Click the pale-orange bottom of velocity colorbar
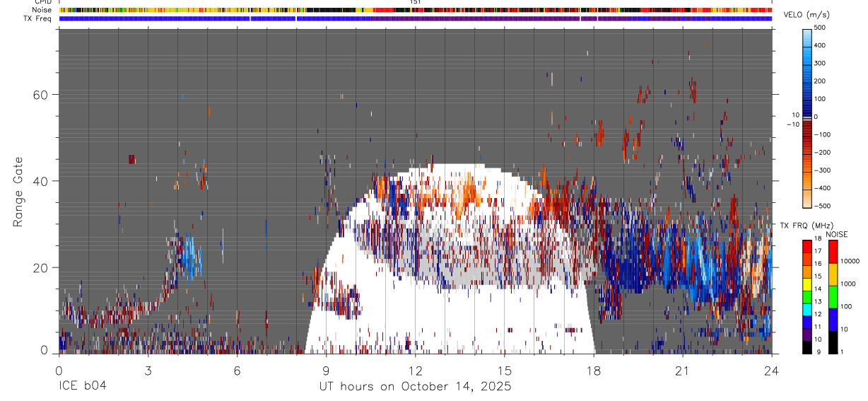The image size is (868, 401). (x=807, y=198)
